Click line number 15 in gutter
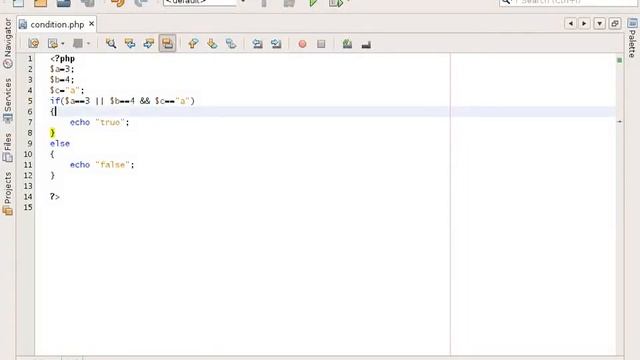Screen dimensions: 640x360 coord(28,207)
